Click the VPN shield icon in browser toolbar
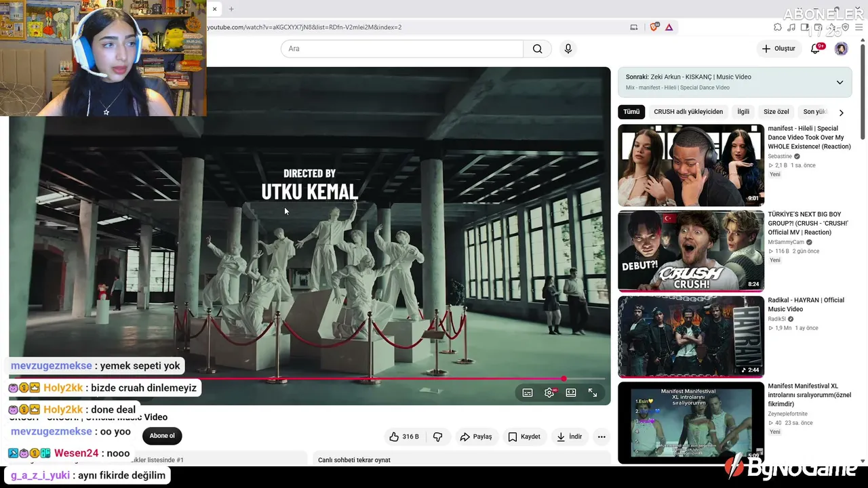Screen dimensions: 868x488 [845, 27]
